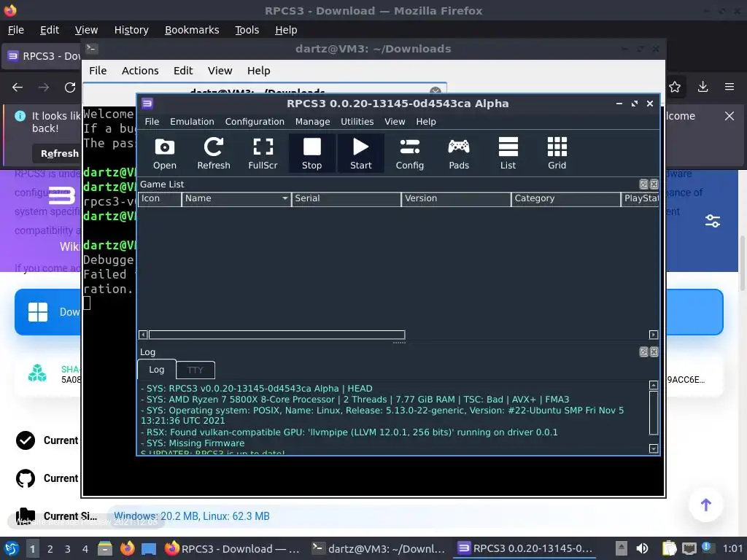Open RPCS3 Help menu

point(426,122)
